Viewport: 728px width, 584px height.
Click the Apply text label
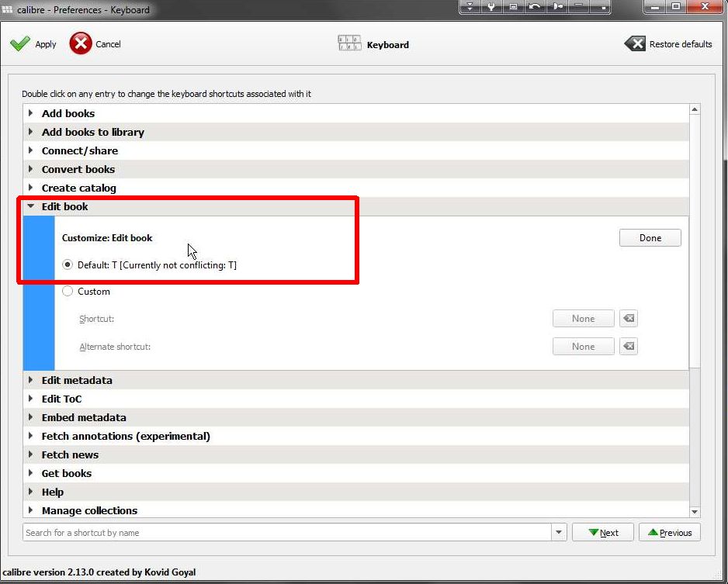pyautogui.click(x=46, y=44)
